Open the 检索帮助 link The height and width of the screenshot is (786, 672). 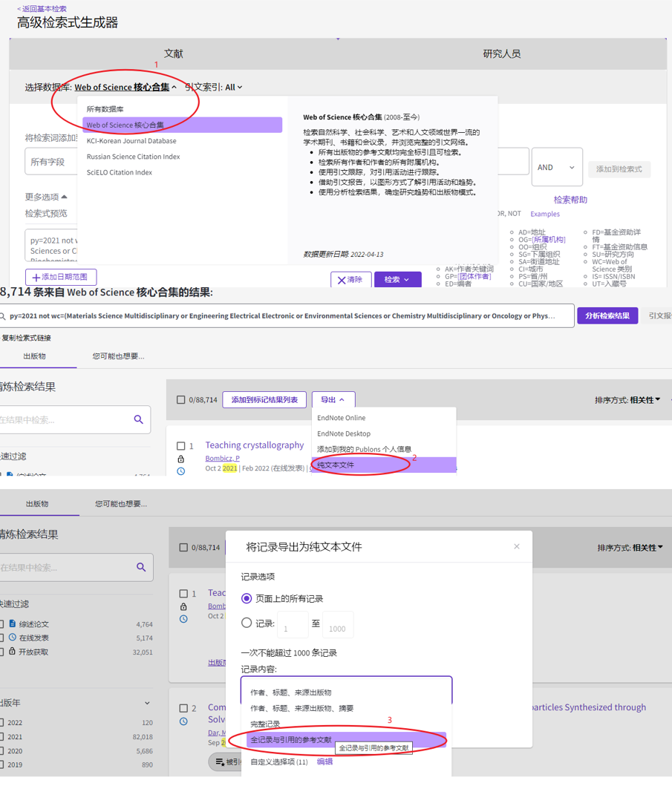tap(570, 200)
